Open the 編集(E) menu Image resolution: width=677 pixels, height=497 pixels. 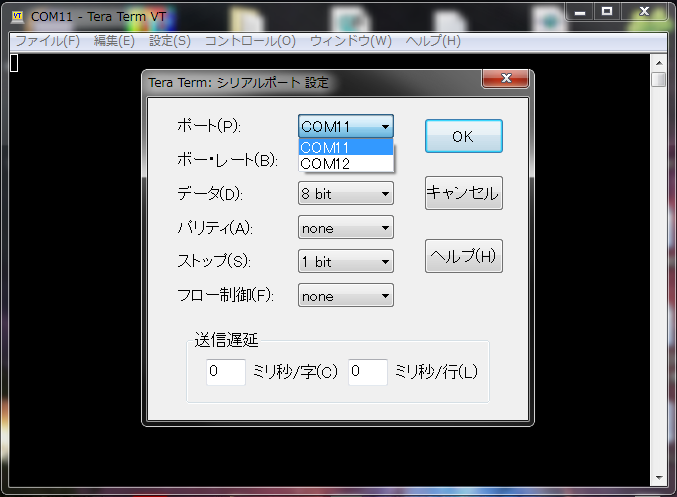113,41
